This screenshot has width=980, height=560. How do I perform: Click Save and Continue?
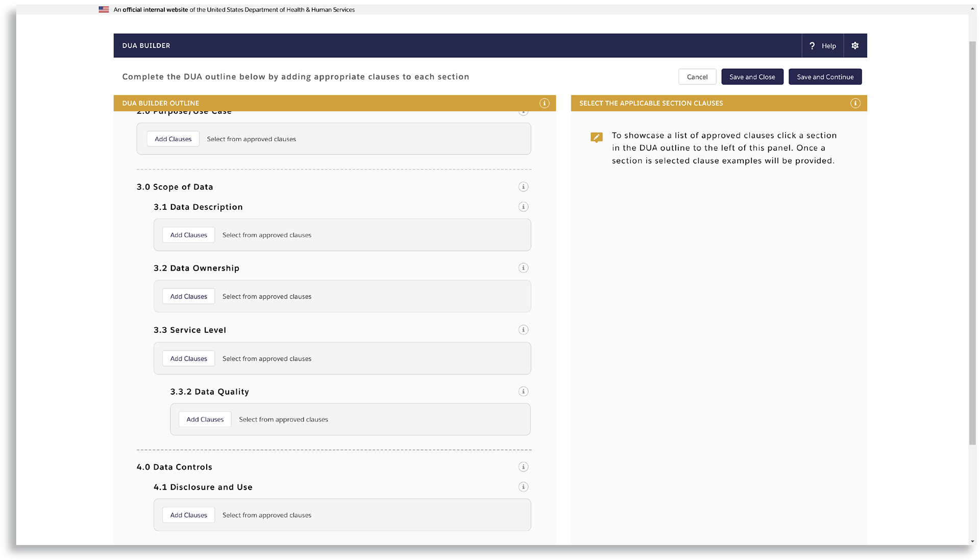(825, 77)
